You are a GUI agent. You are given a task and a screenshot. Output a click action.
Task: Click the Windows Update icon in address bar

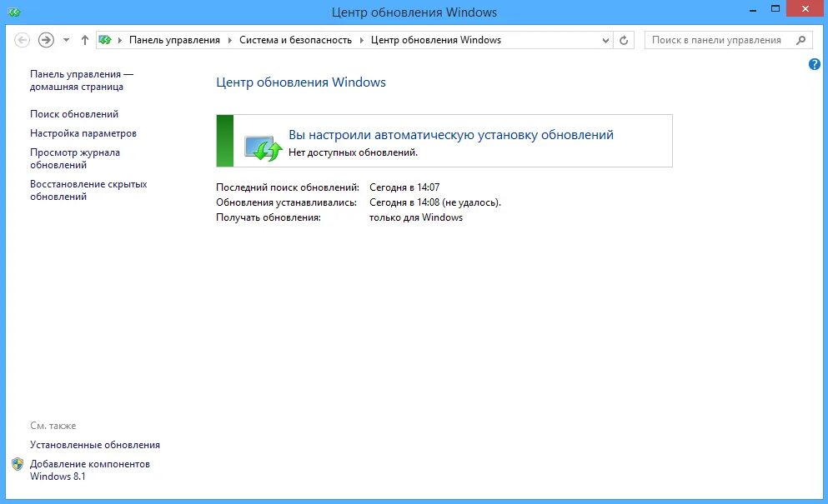(105, 40)
